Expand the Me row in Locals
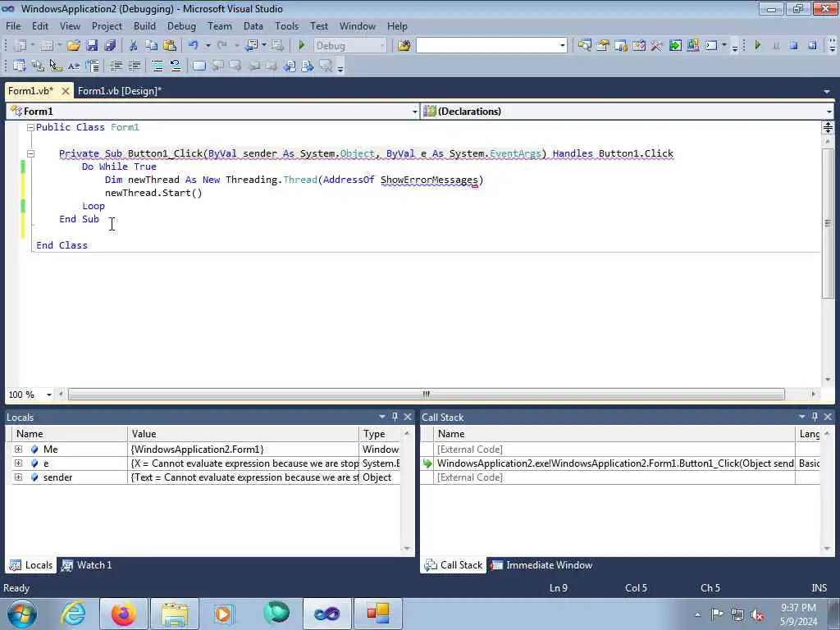 point(18,449)
